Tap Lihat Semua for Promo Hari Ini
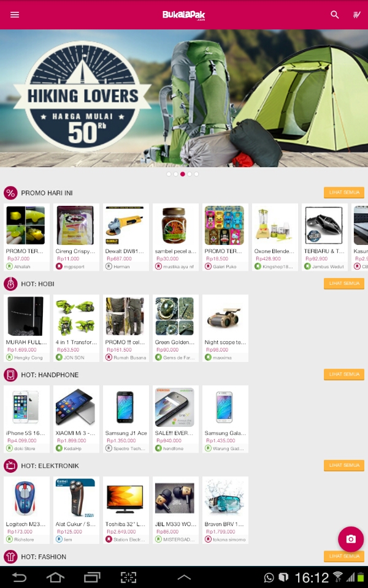Image resolution: width=368 pixels, height=588 pixels. click(344, 192)
